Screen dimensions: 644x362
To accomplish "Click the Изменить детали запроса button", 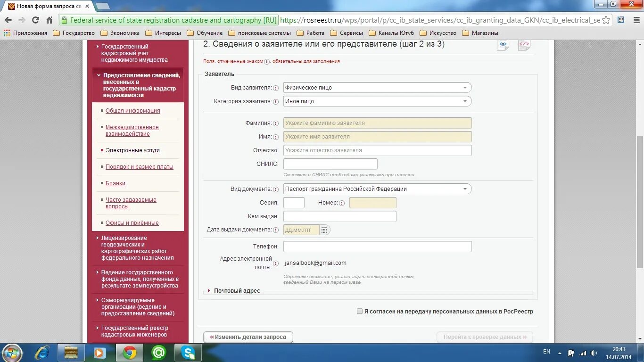I will [x=248, y=337].
